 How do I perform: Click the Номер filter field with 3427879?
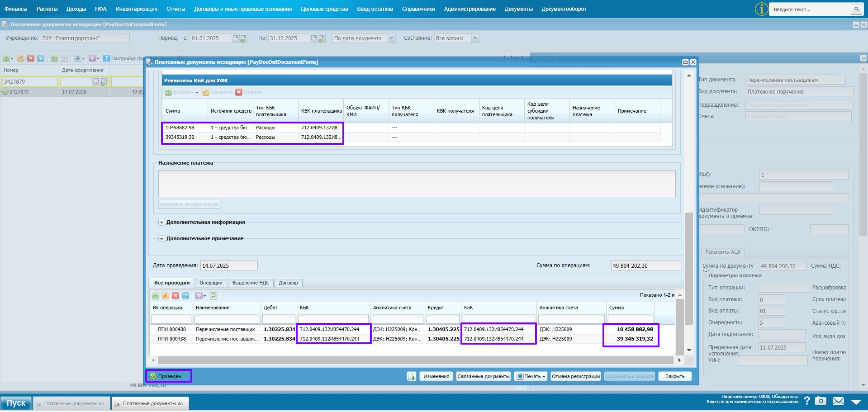click(30, 81)
